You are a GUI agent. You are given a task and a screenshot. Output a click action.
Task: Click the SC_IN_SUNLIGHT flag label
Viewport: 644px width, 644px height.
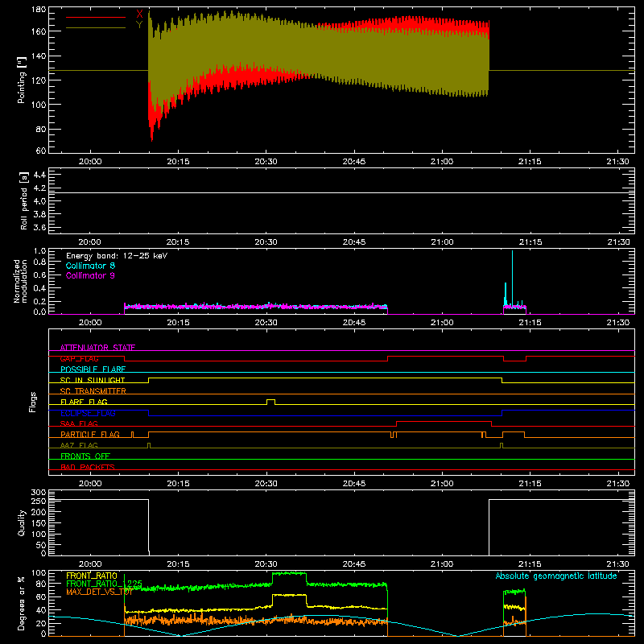tap(93, 380)
